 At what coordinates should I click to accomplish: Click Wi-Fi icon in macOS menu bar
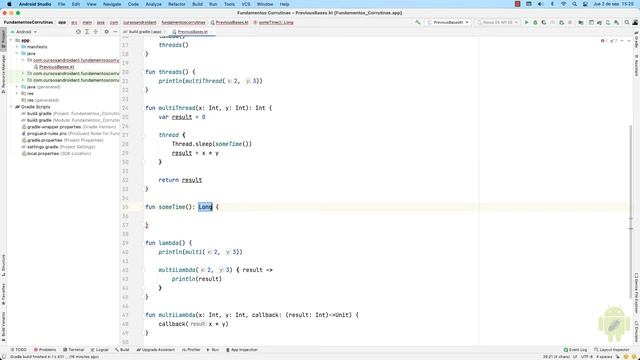click(564, 4)
